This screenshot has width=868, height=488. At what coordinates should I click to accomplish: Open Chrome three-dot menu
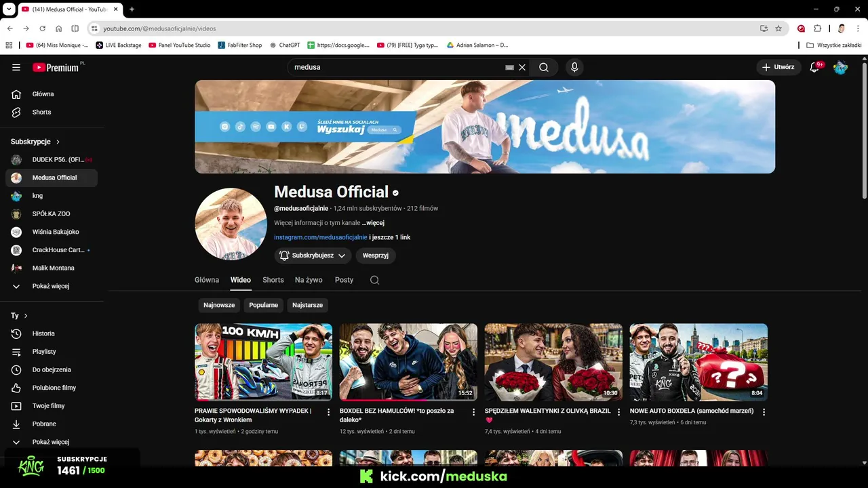(x=858, y=28)
